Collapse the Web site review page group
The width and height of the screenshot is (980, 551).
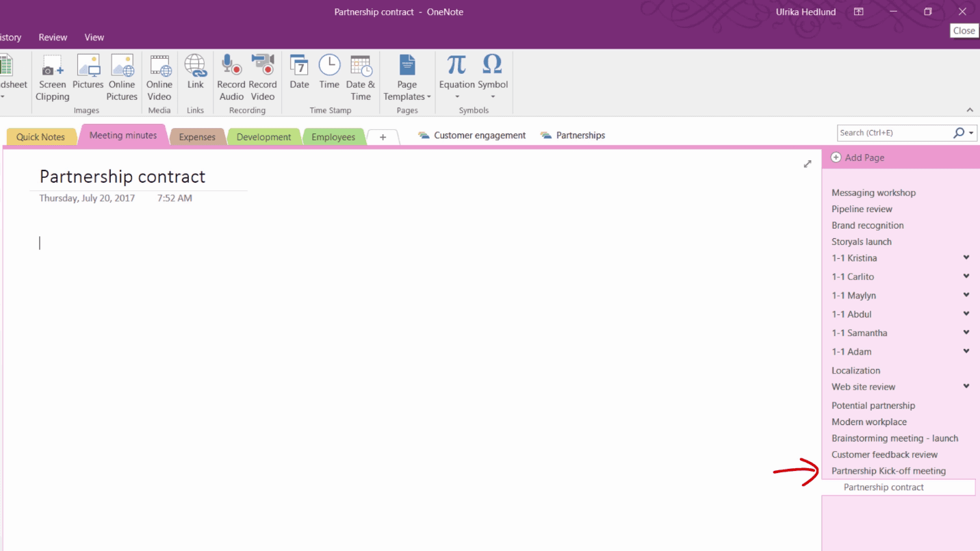point(966,386)
